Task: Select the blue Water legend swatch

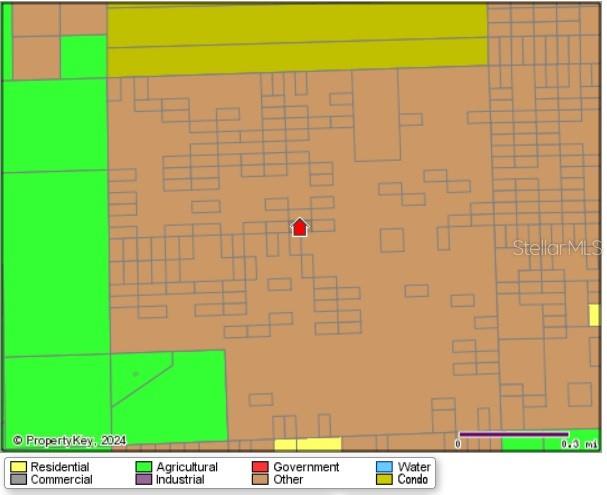Action: [385, 467]
